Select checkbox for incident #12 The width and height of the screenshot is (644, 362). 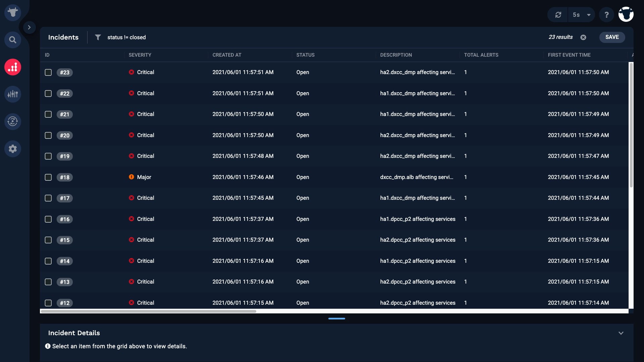pos(48,303)
